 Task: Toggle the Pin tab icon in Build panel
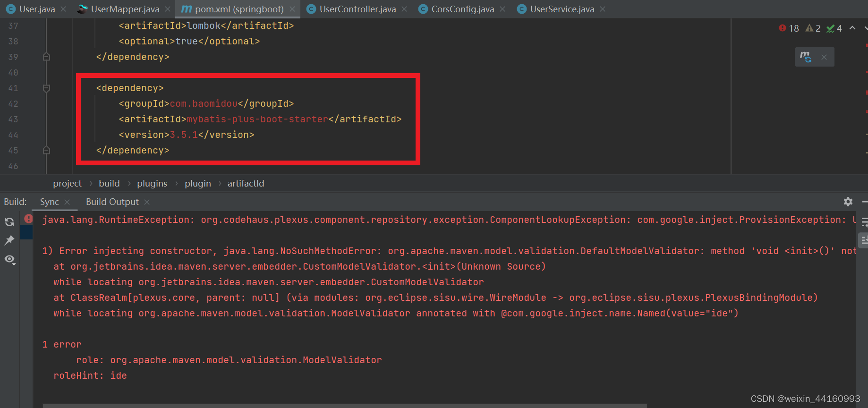9,240
